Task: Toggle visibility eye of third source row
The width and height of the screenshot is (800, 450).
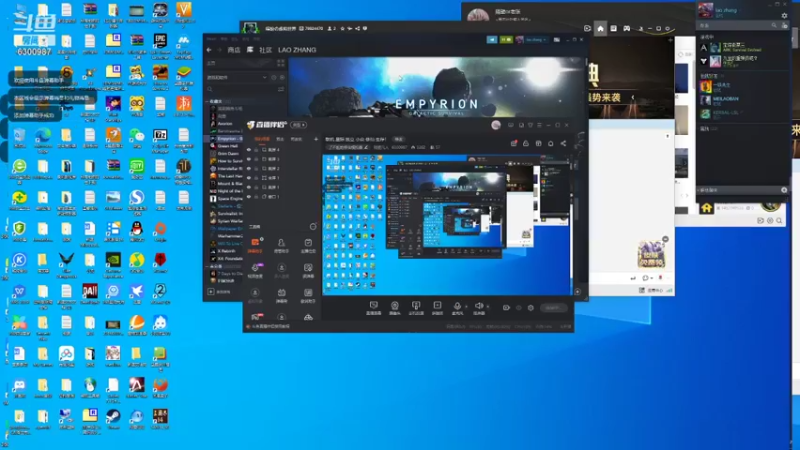Action: coord(249,168)
